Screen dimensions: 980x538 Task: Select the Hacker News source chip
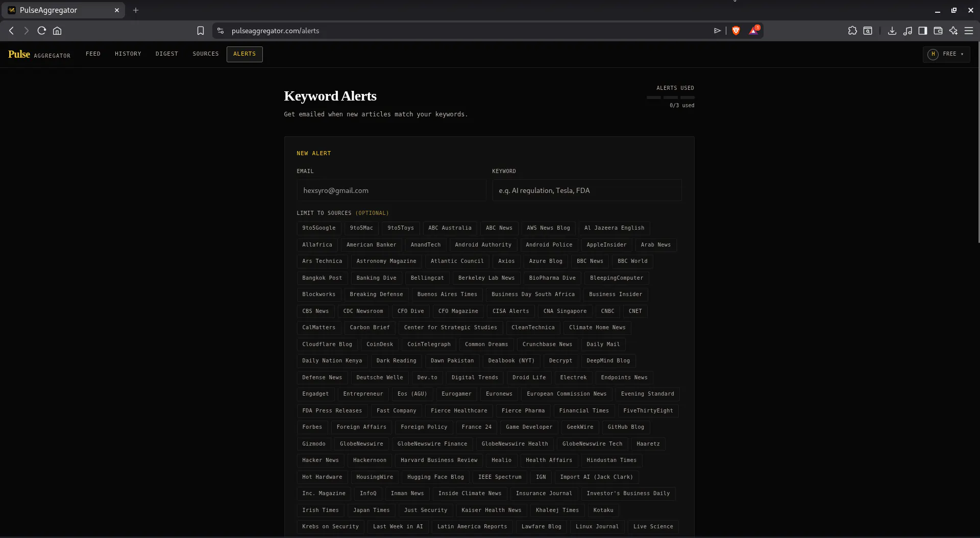(321, 460)
